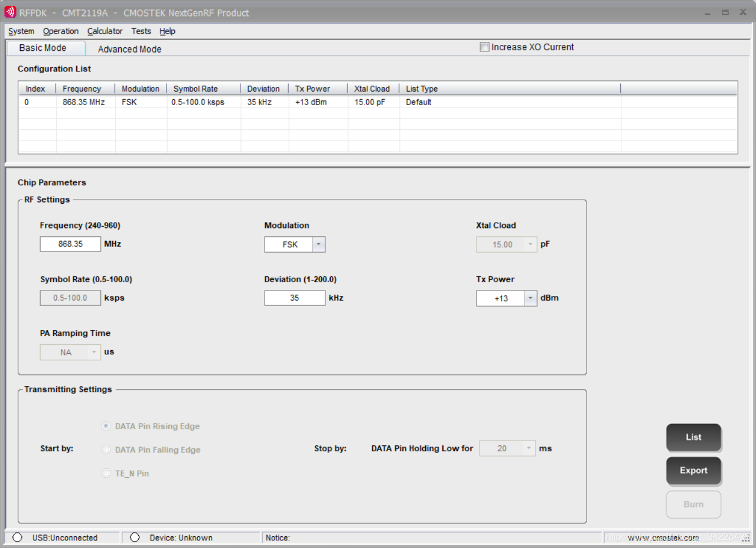Select the TE_N Pin radio button
This screenshot has width=756, height=548.
tap(106, 473)
